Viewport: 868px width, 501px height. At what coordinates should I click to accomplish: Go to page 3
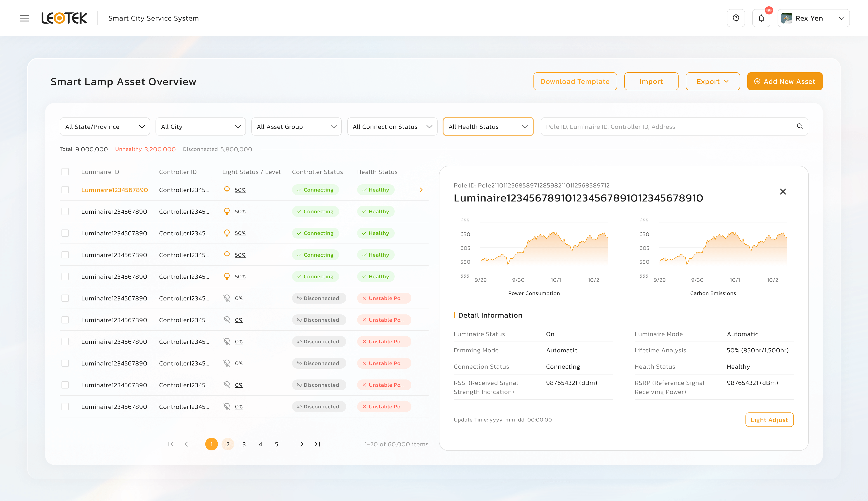point(244,444)
